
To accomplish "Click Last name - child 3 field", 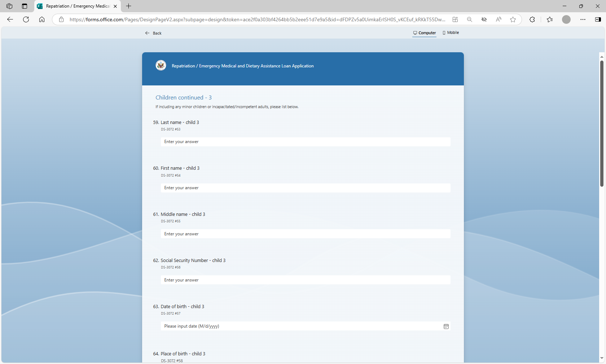I will click(x=305, y=142).
